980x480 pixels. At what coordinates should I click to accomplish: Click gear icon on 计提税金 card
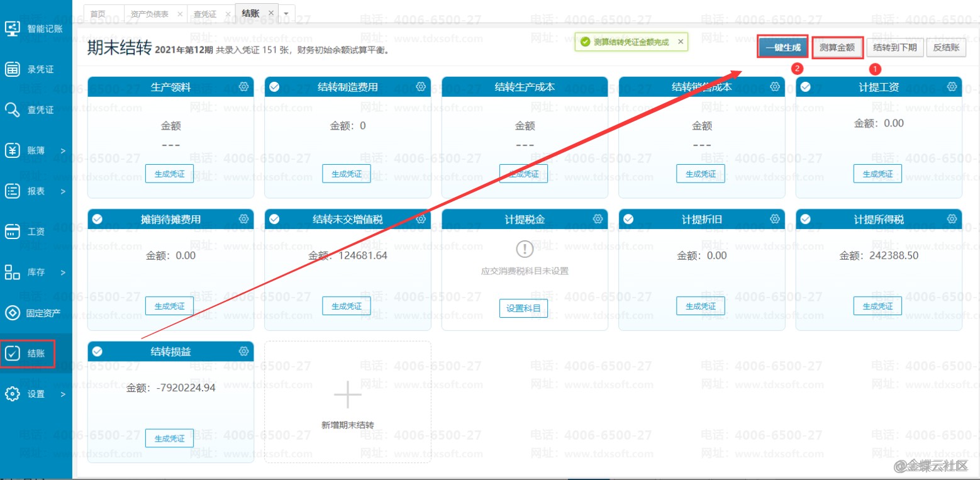coord(598,219)
